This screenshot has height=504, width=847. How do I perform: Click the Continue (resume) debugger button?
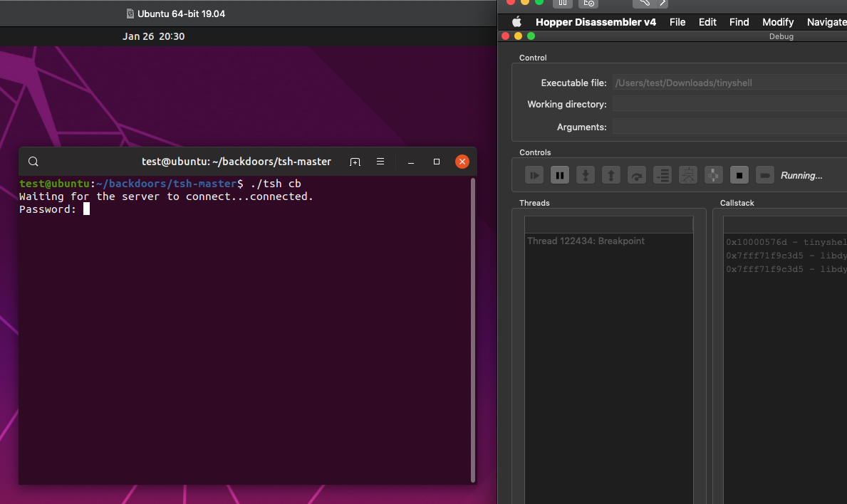click(534, 175)
